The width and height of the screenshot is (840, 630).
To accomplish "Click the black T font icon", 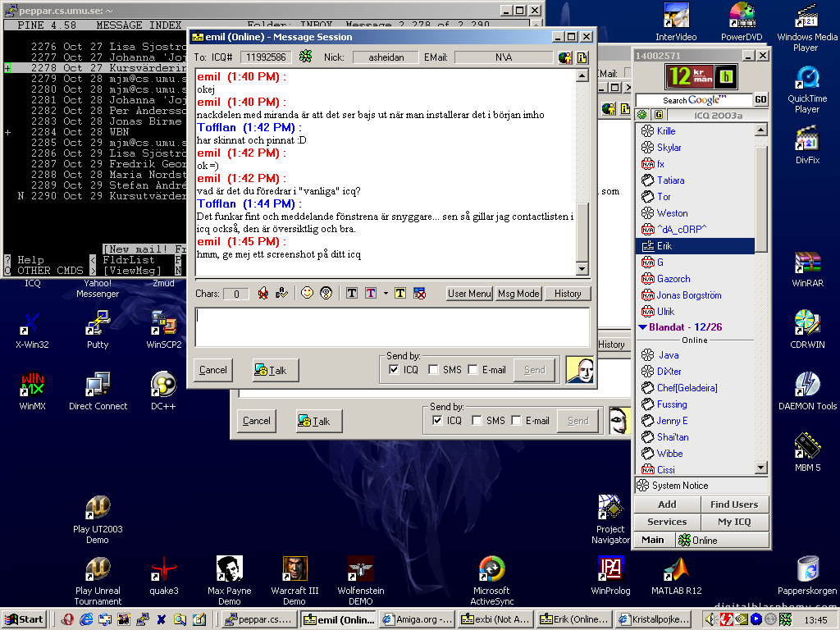I will pos(352,293).
